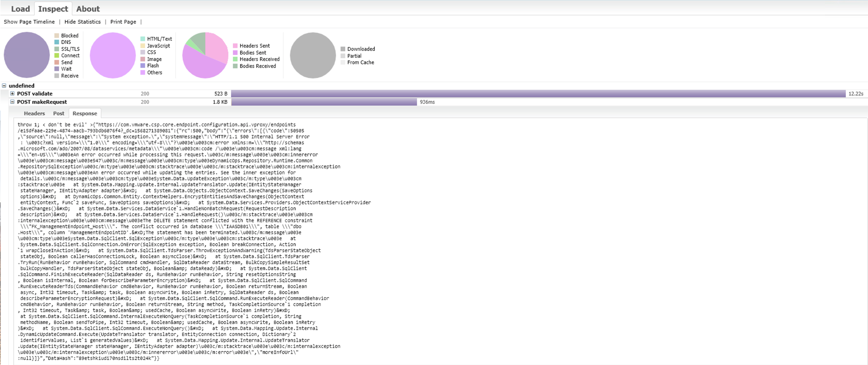Collapse the undefined page group

click(x=4, y=86)
